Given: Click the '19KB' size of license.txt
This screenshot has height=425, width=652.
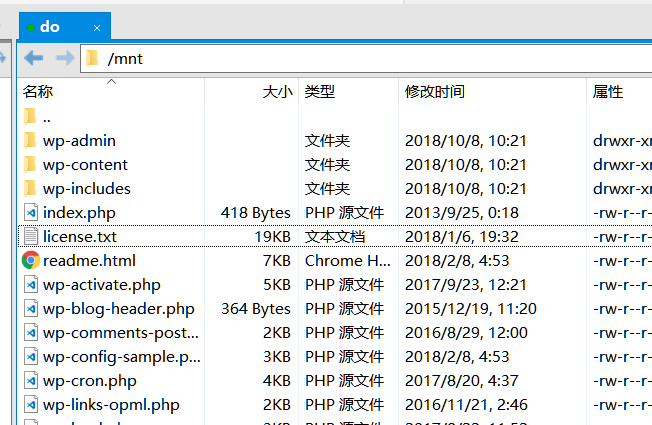Looking at the screenshot, I should tap(272, 237).
